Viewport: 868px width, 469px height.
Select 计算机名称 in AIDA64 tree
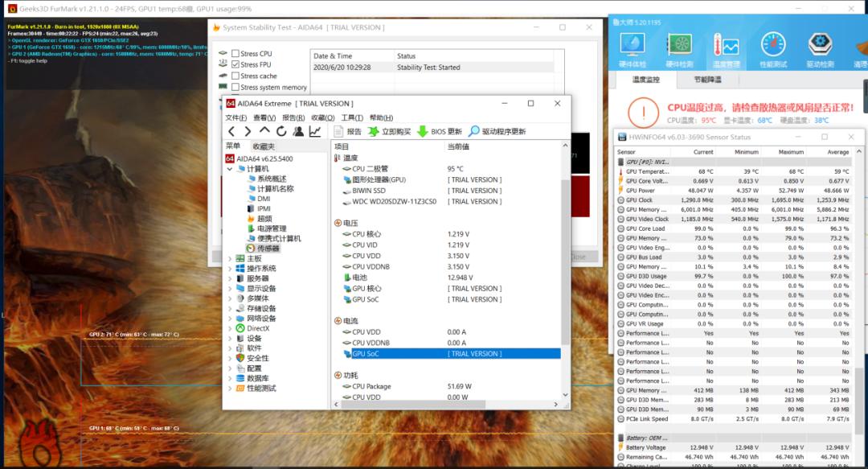coord(271,188)
